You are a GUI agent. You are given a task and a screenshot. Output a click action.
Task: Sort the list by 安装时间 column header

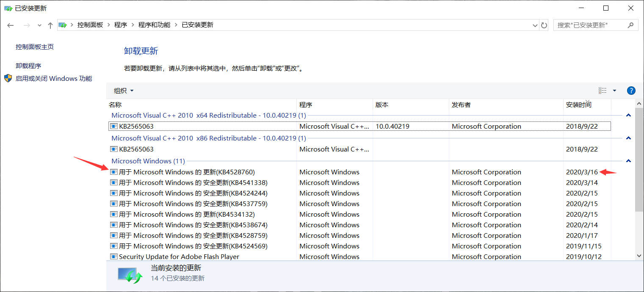coord(587,105)
